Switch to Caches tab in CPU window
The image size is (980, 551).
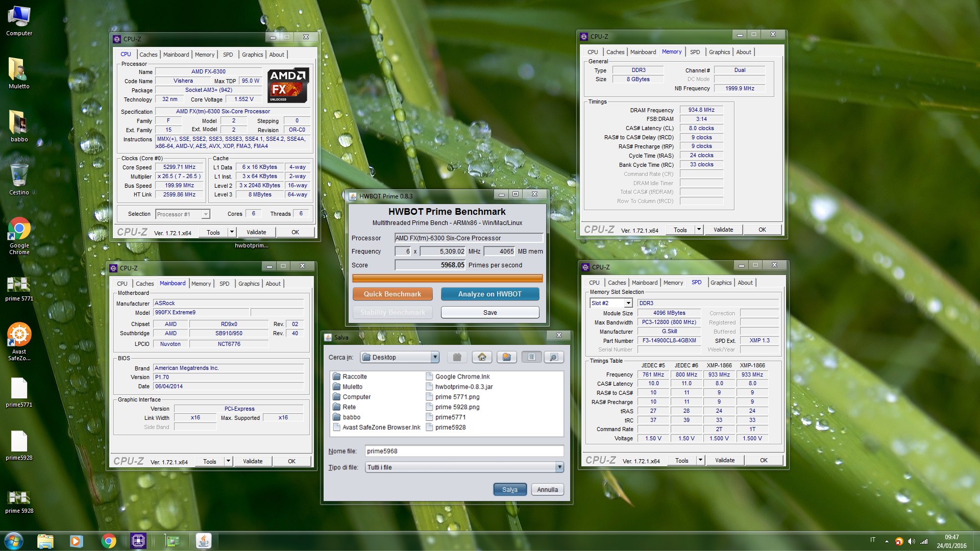point(148,55)
